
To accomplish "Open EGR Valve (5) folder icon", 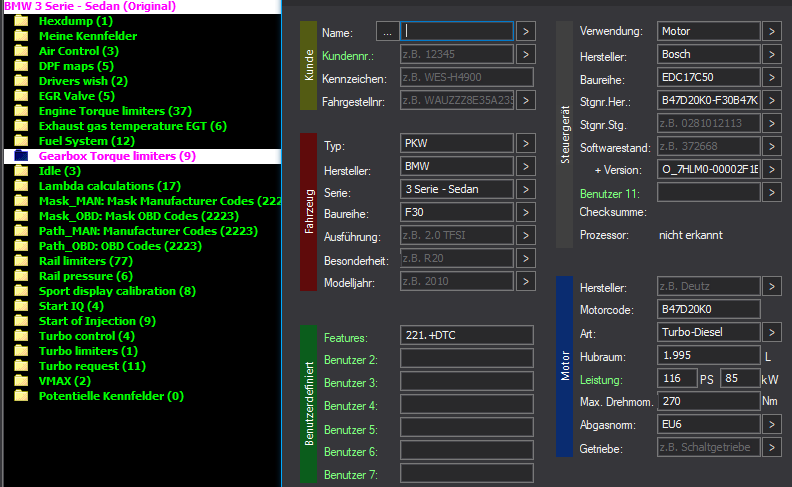I will [x=21, y=96].
